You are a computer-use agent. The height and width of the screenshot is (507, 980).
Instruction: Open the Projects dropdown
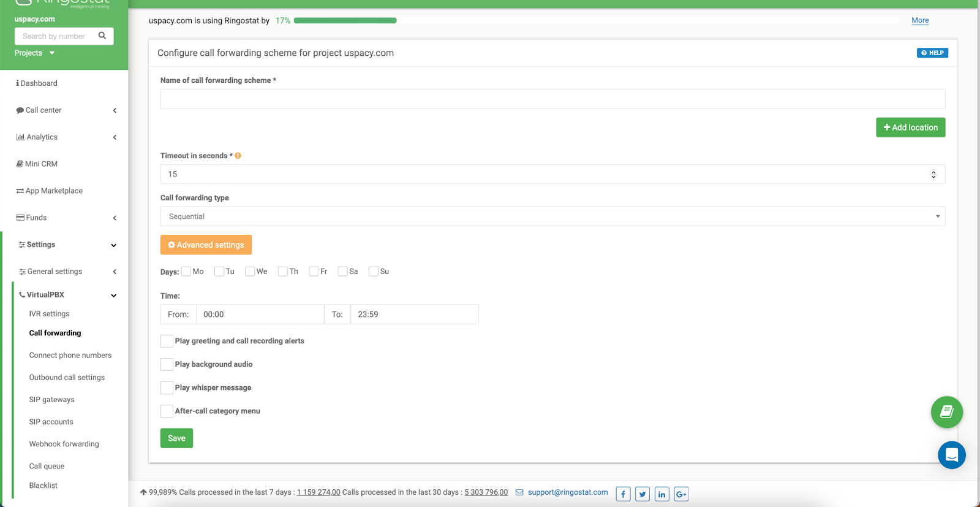[34, 53]
